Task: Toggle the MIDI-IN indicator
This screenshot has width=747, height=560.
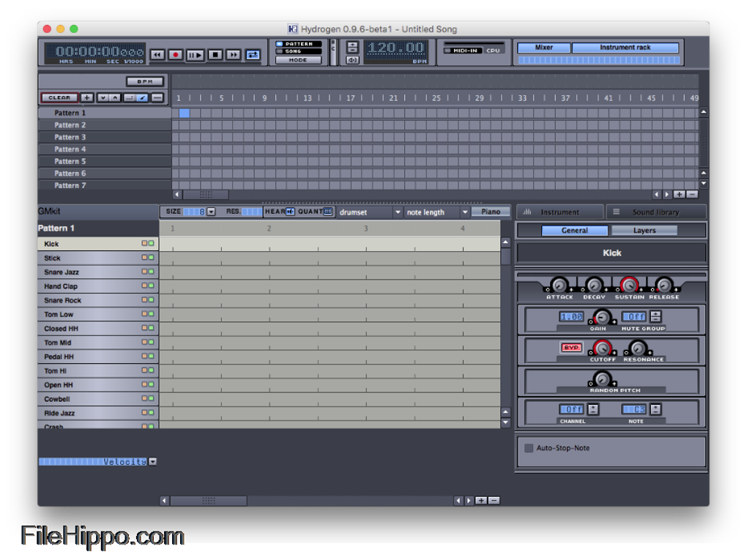Action: tap(463, 51)
